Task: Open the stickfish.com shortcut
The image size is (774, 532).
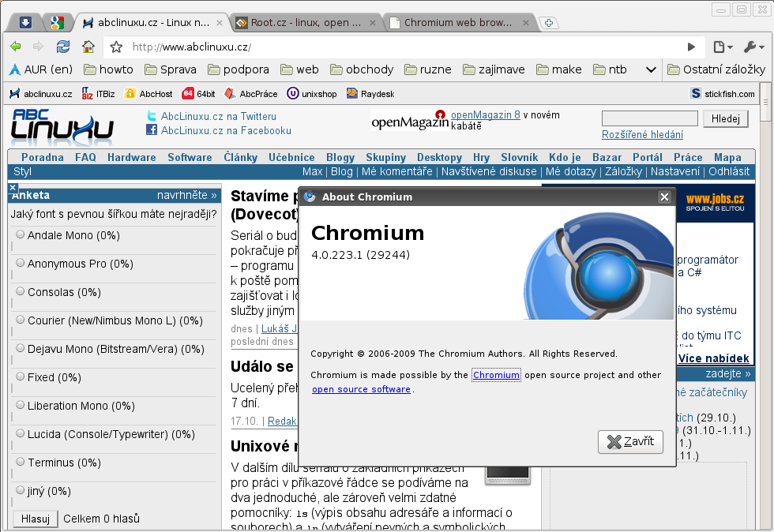Action: pos(723,94)
